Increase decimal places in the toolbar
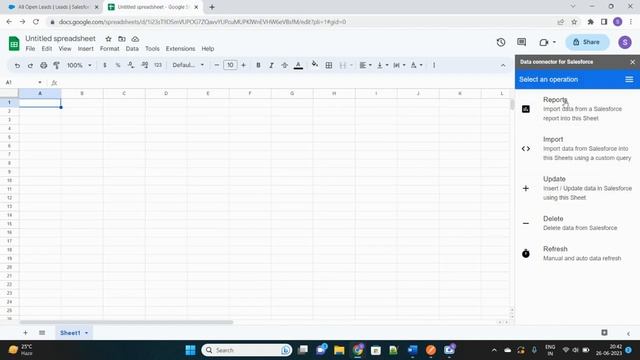640x360 pixels. pyautogui.click(x=144, y=65)
